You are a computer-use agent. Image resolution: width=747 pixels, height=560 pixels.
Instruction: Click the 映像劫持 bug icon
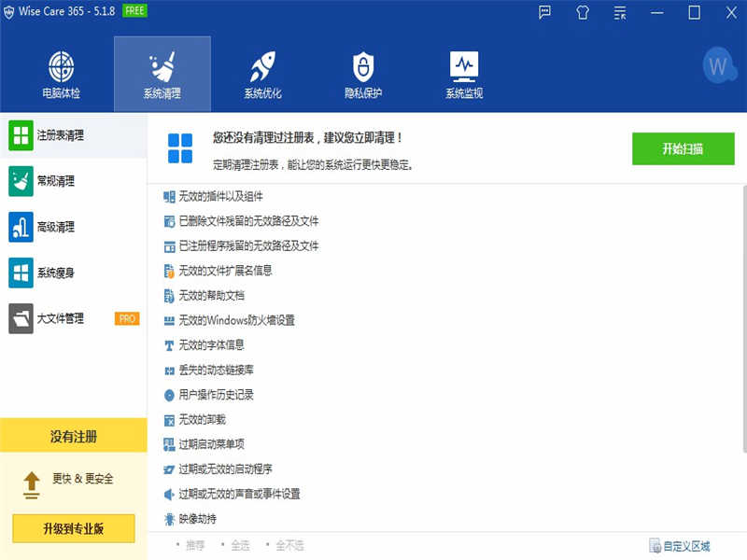pyautogui.click(x=169, y=519)
